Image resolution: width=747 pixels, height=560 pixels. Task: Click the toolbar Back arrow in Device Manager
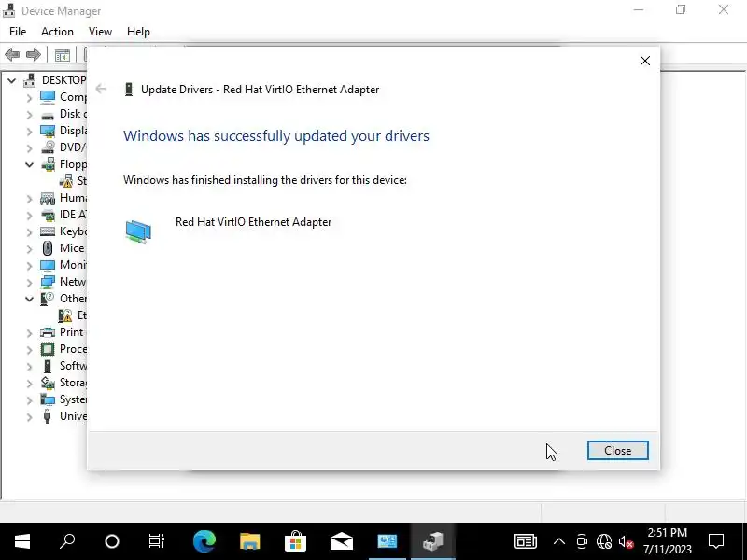click(x=12, y=55)
